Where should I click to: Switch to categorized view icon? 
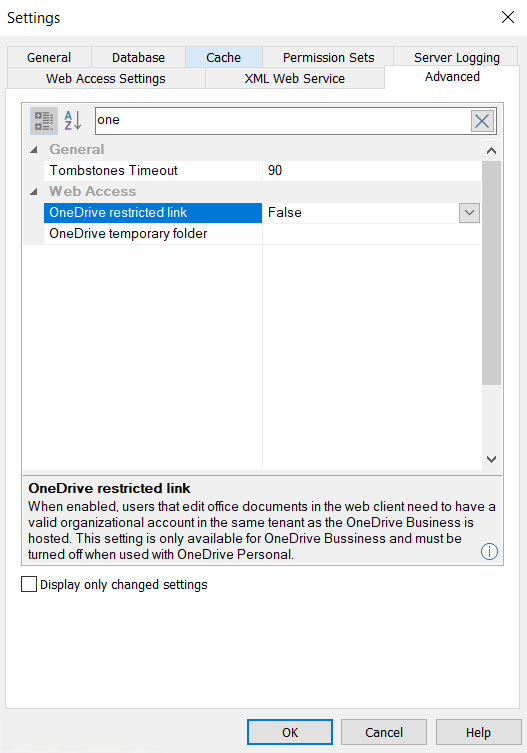click(44, 121)
